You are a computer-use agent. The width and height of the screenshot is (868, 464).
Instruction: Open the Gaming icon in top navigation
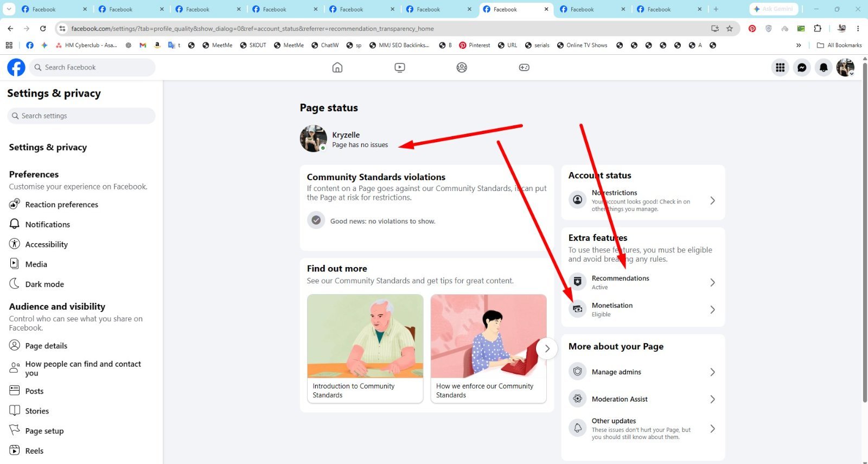[x=524, y=67]
